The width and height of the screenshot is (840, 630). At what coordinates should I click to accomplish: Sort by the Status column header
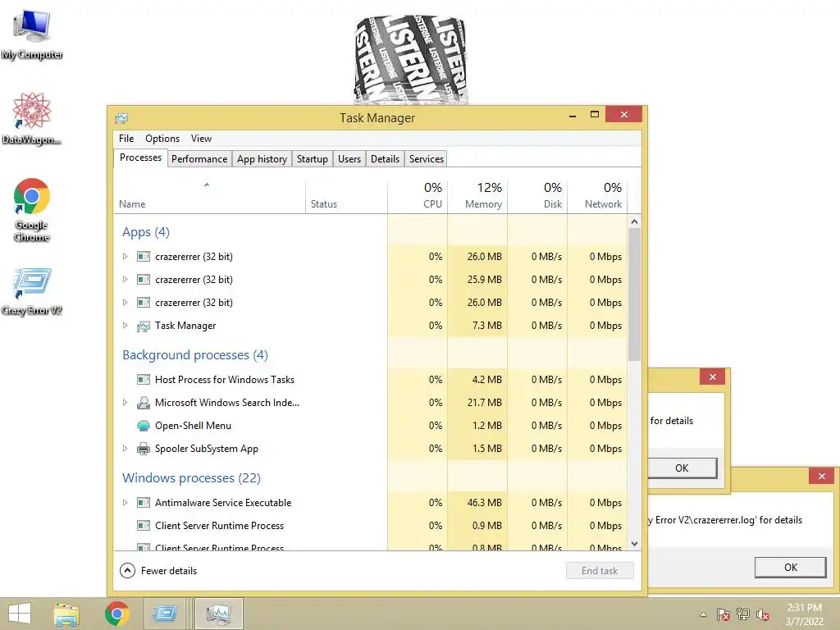(347, 197)
